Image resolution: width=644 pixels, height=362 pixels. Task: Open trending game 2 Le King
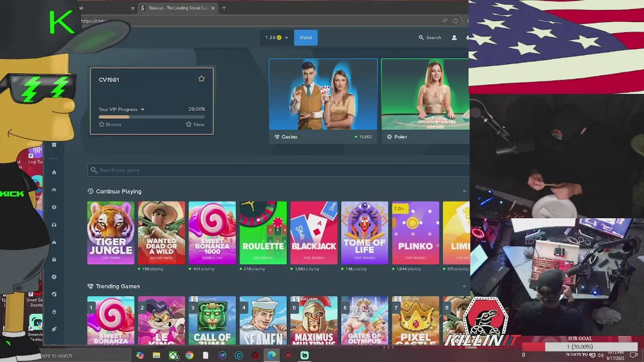tap(162, 321)
